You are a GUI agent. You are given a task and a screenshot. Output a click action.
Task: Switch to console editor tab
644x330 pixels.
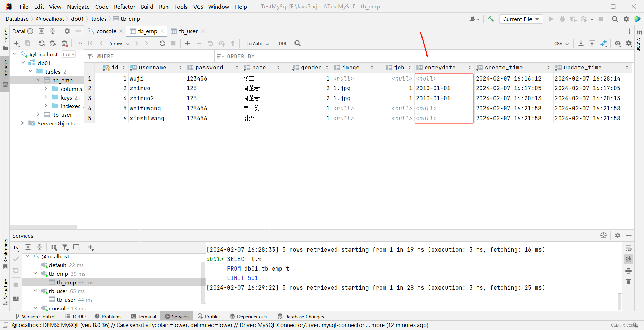pyautogui.click(x=106, y=31)
